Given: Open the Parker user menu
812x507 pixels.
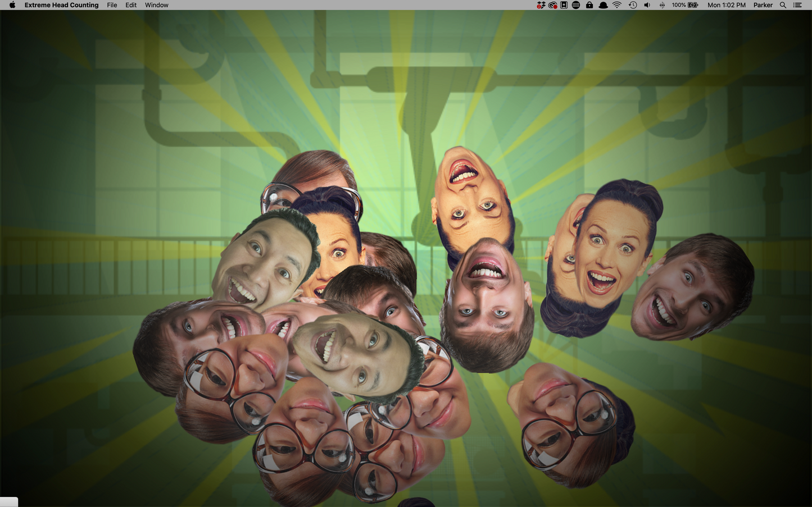Looking at the screenshot, I should tap(763, 5).
